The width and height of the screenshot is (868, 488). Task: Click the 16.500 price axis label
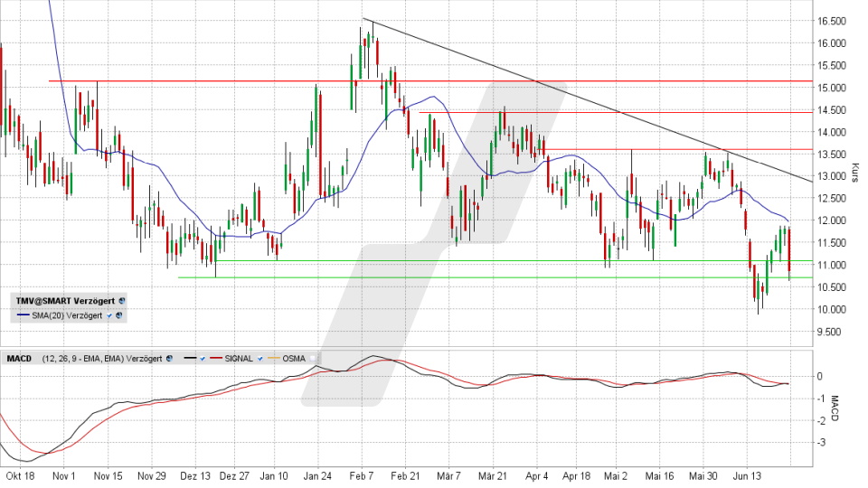[x=832, y=21]
